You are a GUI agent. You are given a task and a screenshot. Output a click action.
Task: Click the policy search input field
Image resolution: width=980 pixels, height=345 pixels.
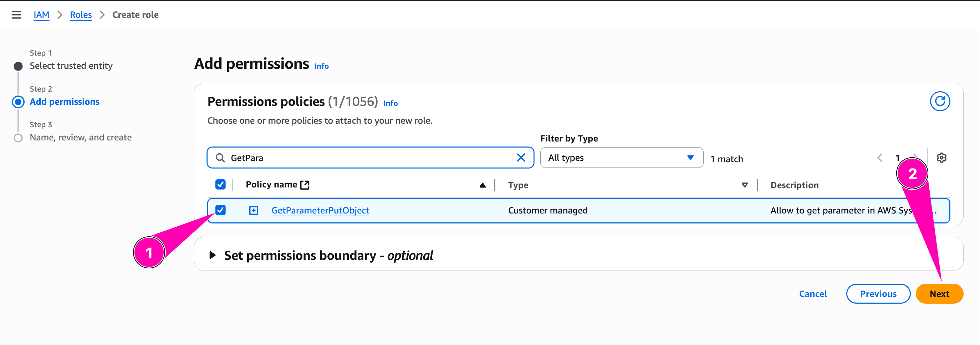coord(369,158)
